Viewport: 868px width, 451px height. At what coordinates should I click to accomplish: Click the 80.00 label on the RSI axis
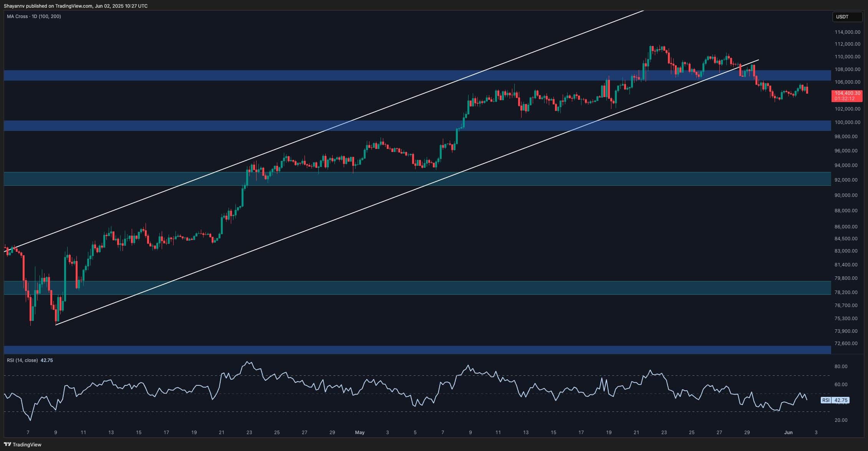point(841,367)
